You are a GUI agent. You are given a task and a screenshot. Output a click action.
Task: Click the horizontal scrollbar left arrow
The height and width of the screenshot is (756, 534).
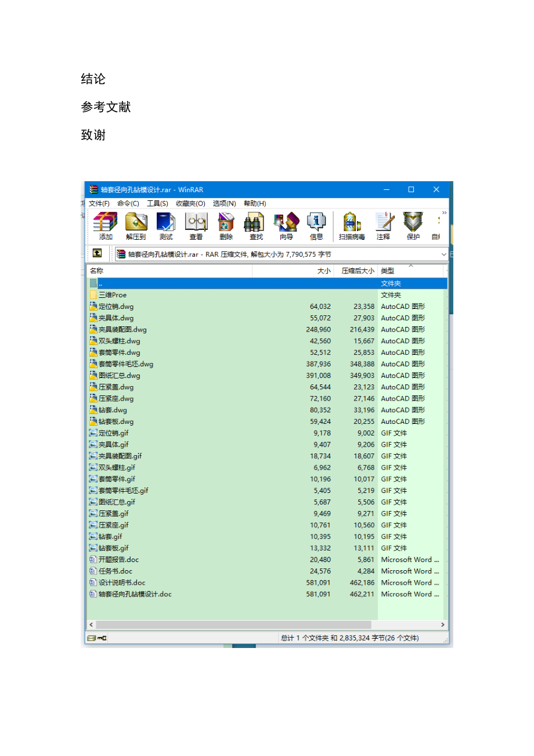coord(91,625)
